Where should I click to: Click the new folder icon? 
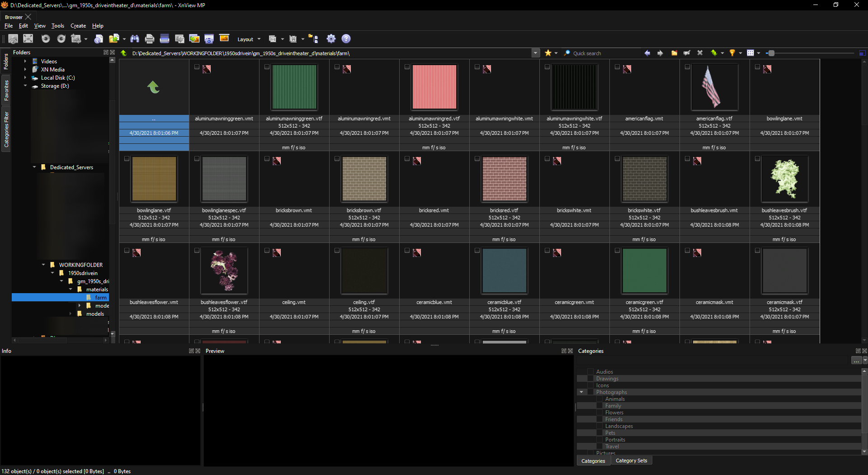[674, 53]
